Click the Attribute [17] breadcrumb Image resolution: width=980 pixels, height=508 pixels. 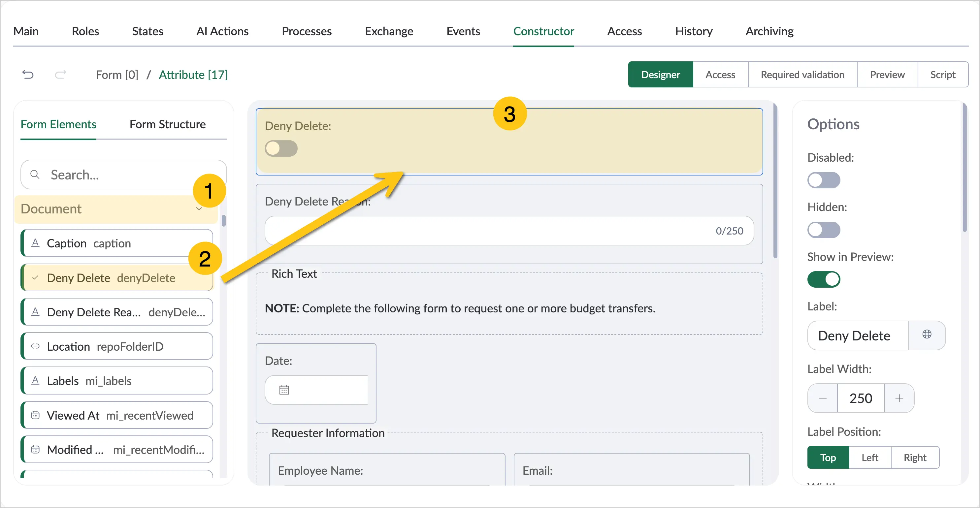pos(193,75)
